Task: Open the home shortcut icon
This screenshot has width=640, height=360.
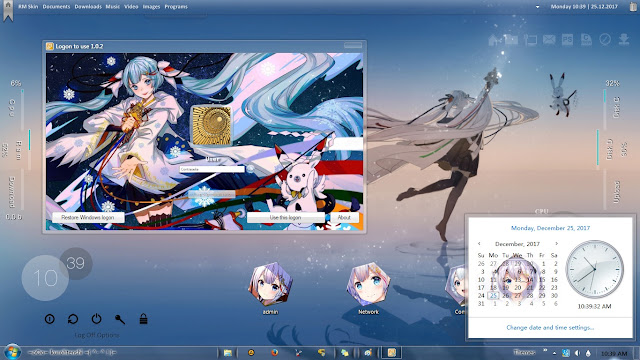Action: click(494, 40)
